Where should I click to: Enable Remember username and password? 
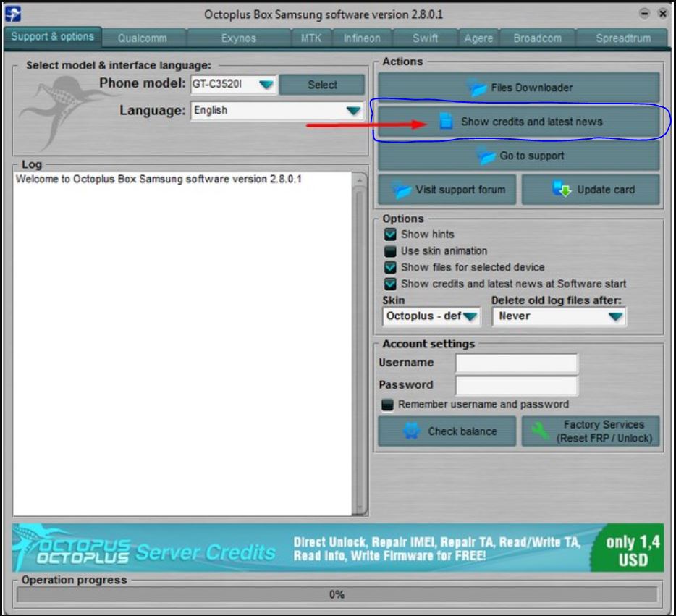coord(388,405)
